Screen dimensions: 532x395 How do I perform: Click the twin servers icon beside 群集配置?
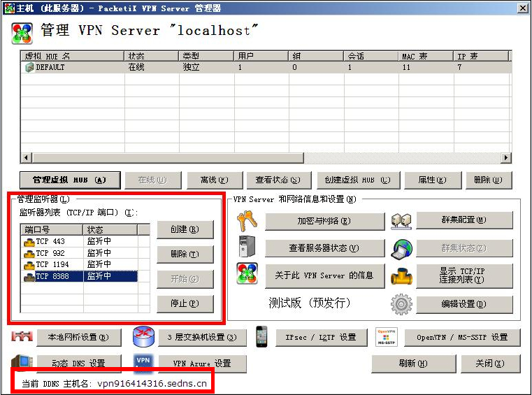[401, 221]
